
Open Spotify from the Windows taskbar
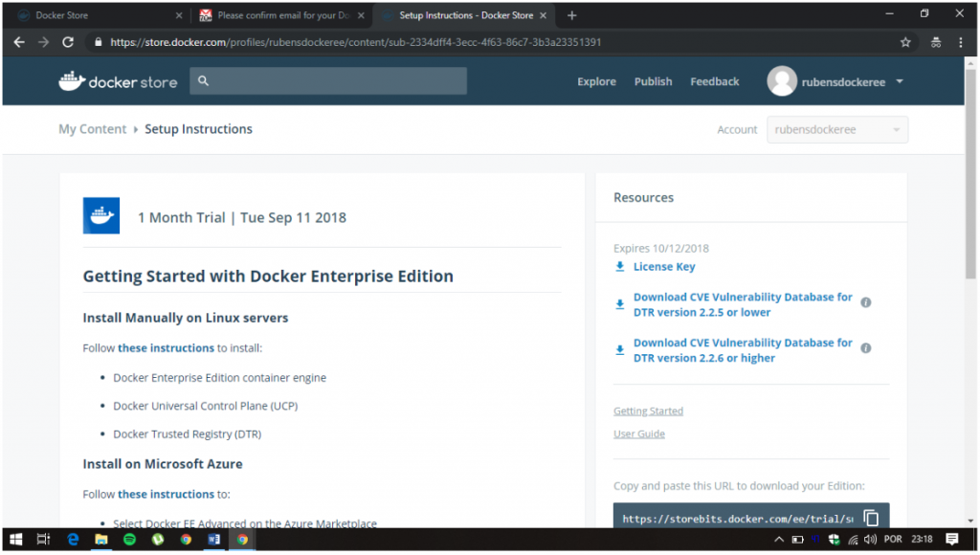click(x=129, y=540)
